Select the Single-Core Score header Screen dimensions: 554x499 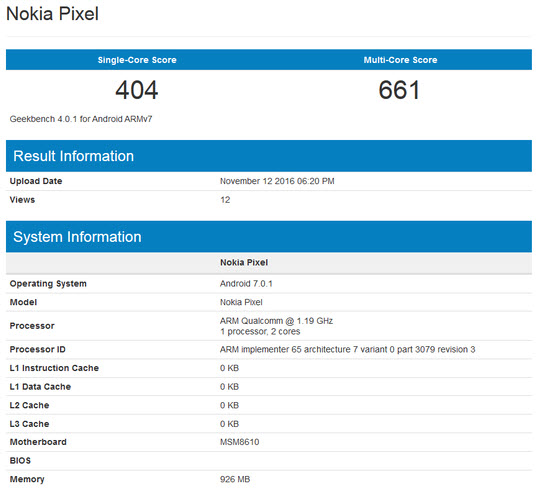pyautogui.click(x=137, y=60)
